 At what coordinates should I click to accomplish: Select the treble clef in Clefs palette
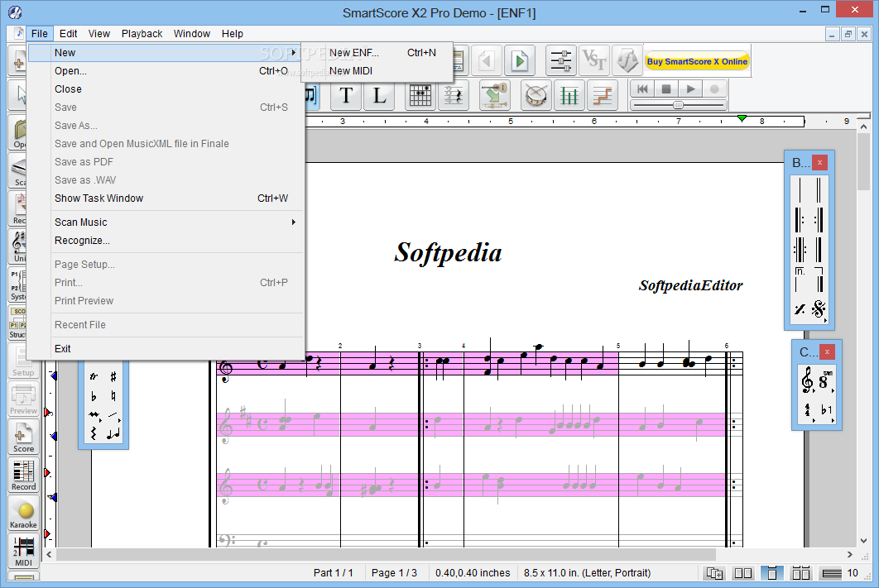tap(807, 380)
